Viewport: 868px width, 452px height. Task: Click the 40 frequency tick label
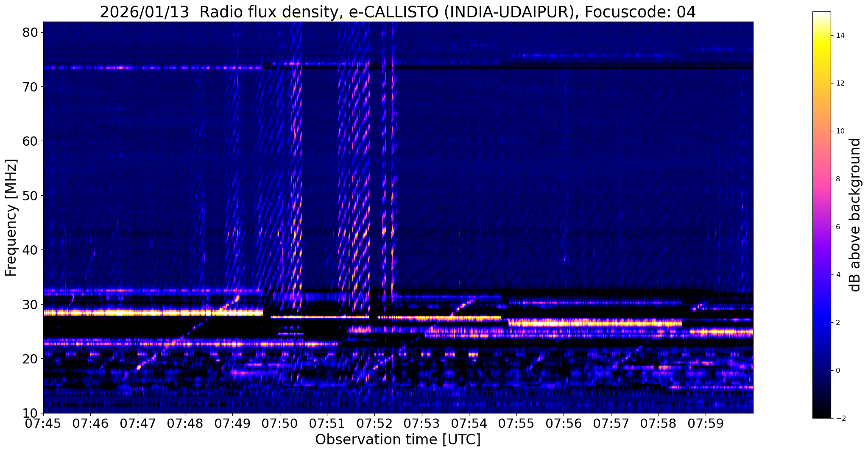tap(30, 250)
